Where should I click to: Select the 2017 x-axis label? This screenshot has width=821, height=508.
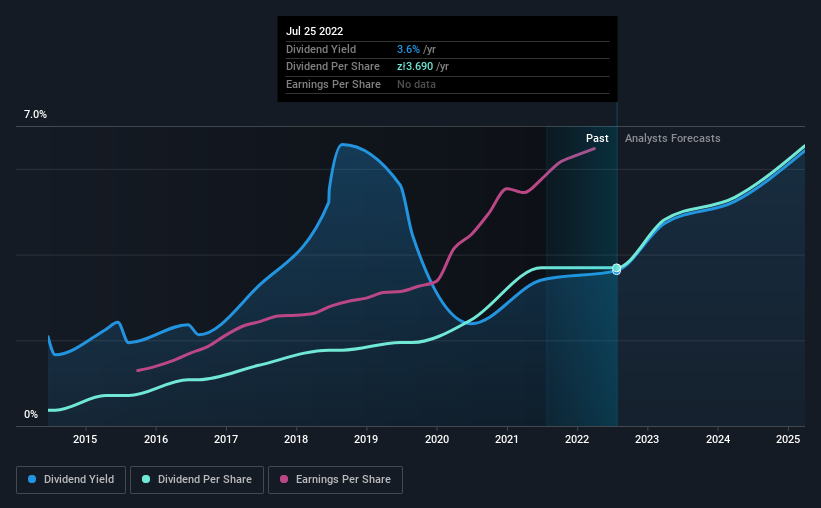226,439
